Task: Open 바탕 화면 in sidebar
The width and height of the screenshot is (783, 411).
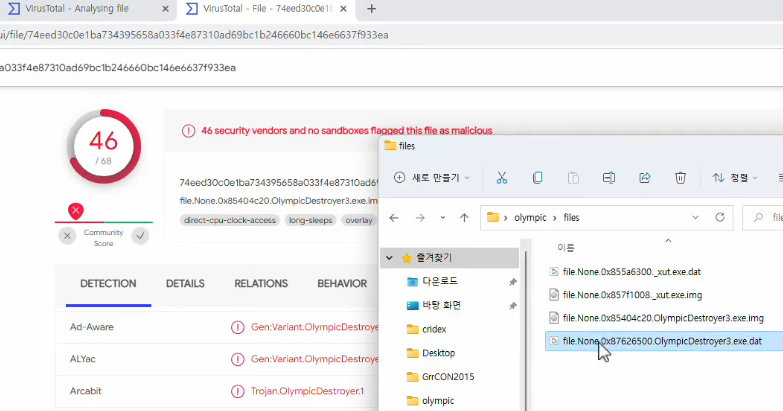Action: 441,305
